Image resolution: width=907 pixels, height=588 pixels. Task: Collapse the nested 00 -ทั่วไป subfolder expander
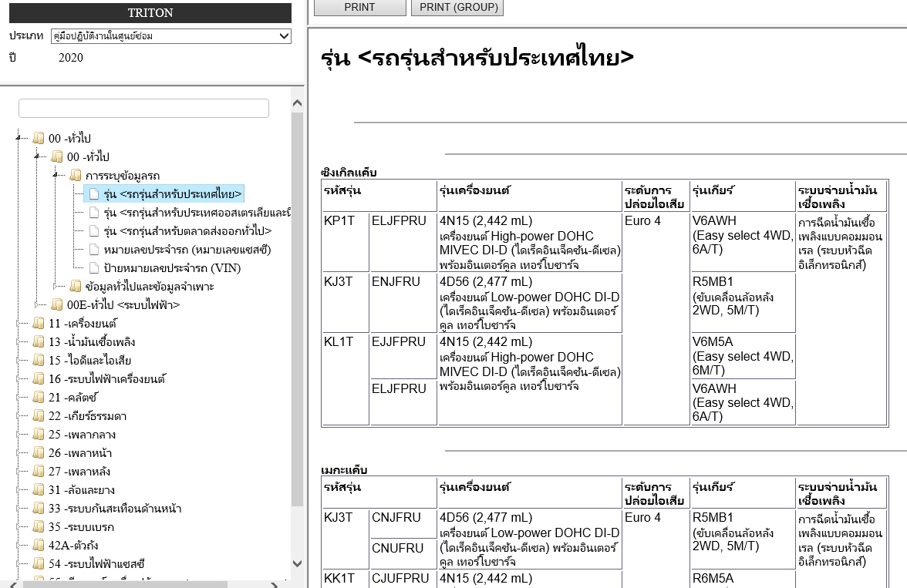coord(38,156)
